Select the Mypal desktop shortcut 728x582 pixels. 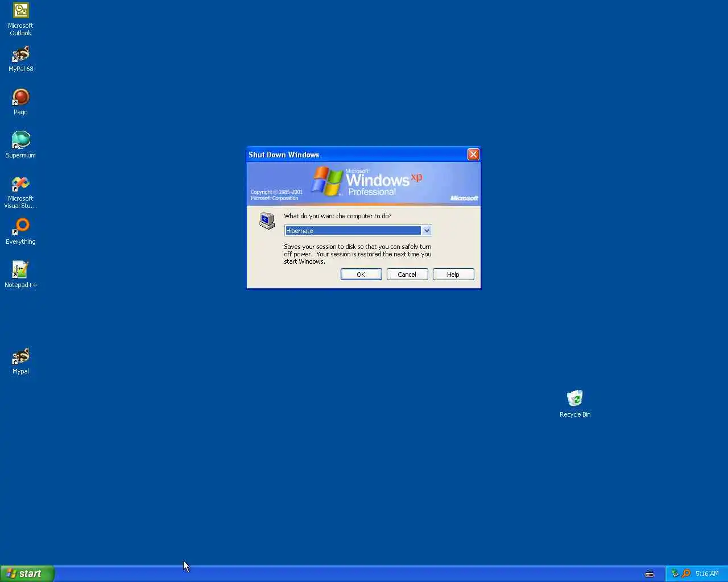tap(20, 361)
